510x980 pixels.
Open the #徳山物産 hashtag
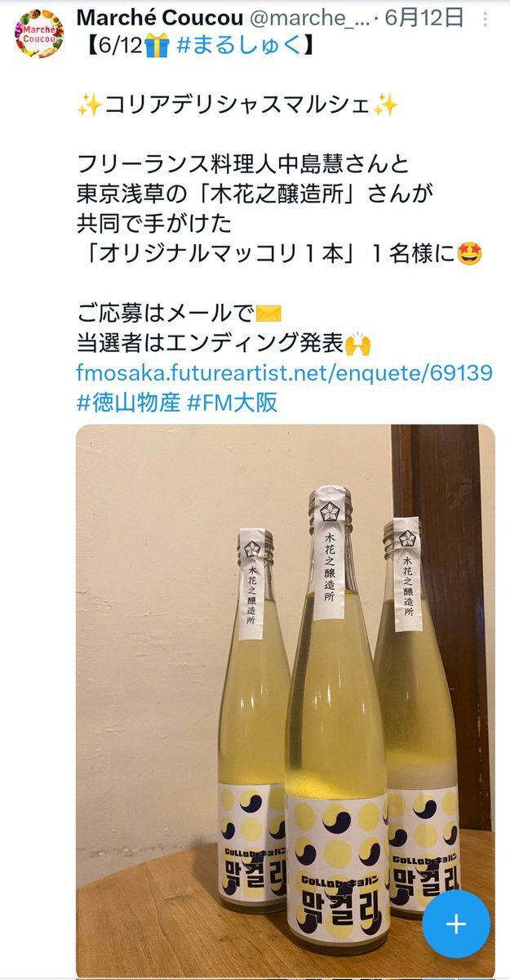point(129,403)
